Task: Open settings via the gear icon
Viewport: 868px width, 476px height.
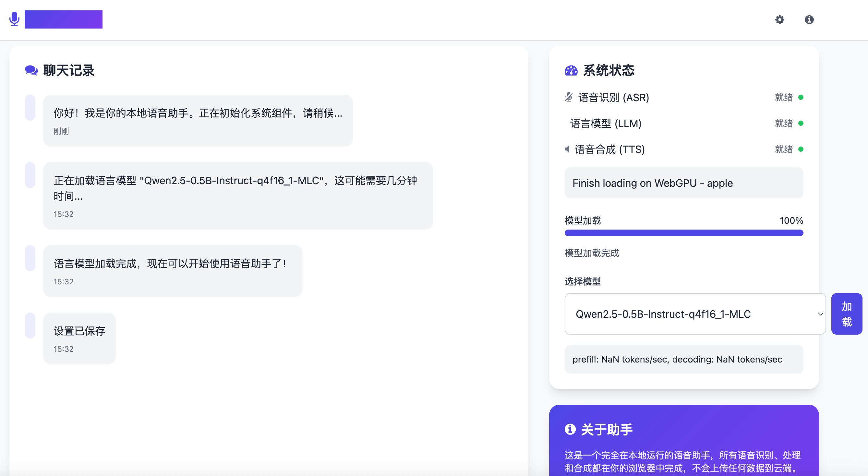Action: (x=779, y=19)
